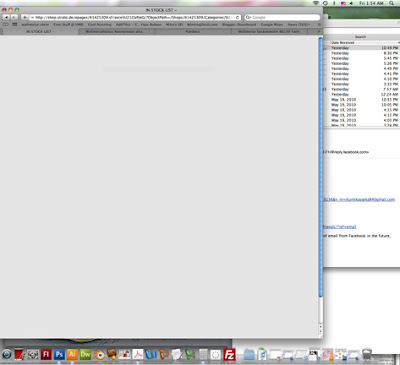The image size is (400, 365).
Task: Expand the News bookmarks folder
Action: tap(299, 24)
